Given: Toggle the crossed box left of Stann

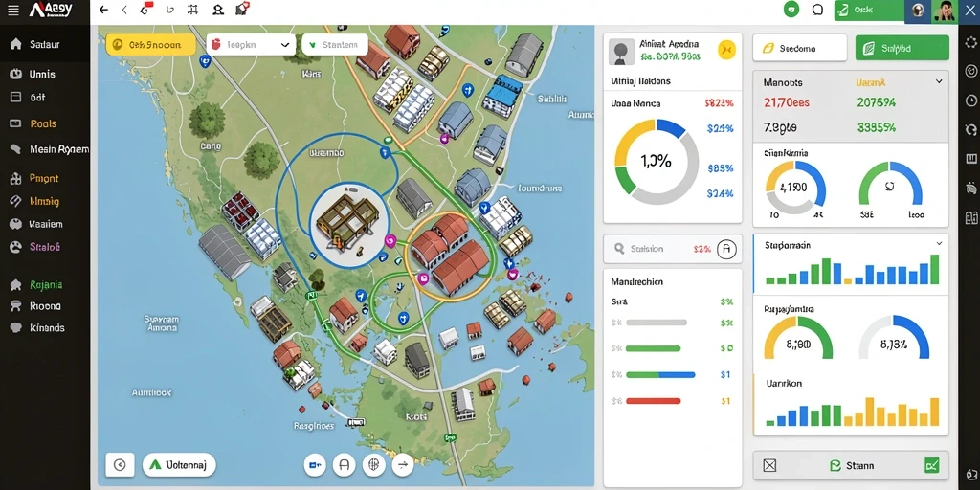Looking at the screenshot, I should pyautogui.click(x=770, y=465).
